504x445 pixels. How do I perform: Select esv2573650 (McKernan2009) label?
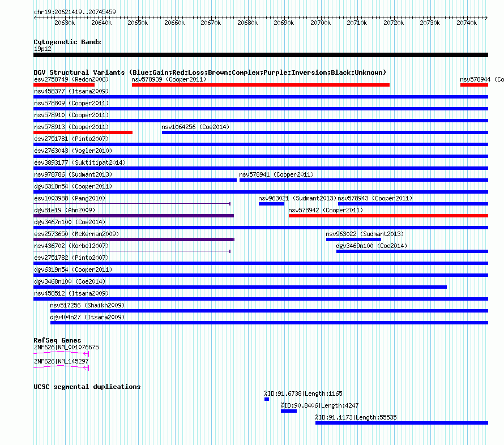(76, 234)
